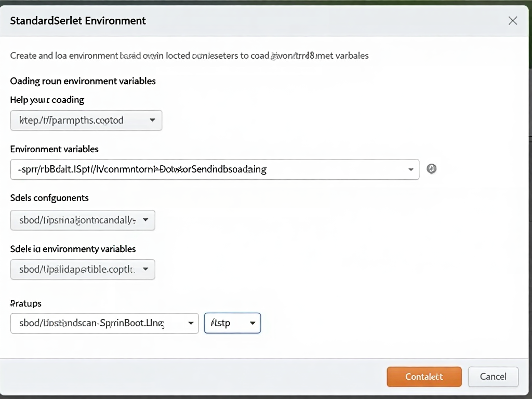Click inside the Environment variables text field
This screenshot has height=399, width=532.
coord(208,169)
